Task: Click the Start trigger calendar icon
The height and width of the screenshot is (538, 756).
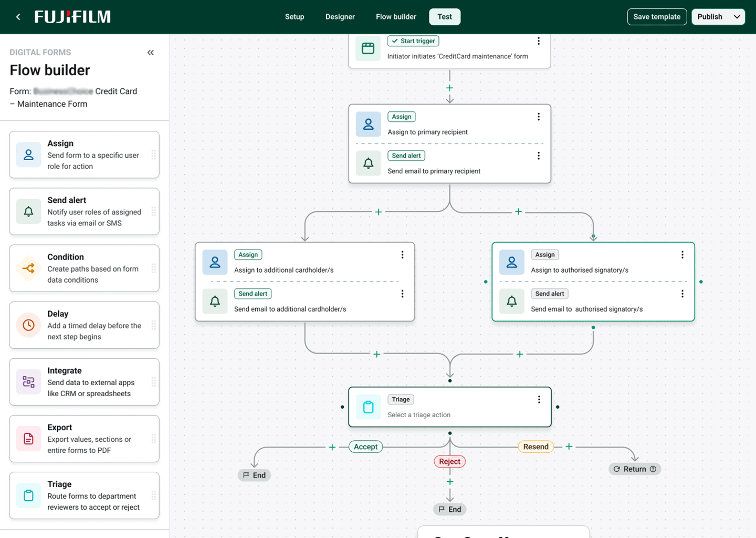Action: (368, 48)
